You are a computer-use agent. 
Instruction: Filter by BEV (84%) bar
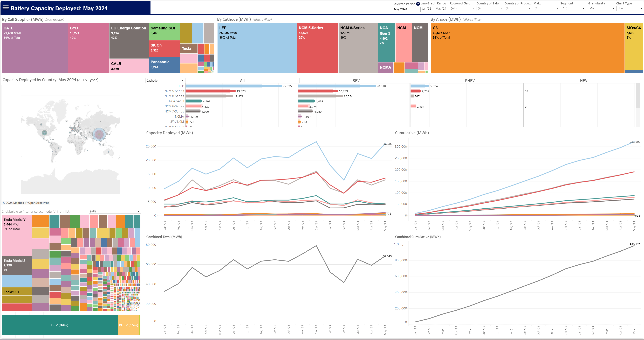click(x=59, y=325)
